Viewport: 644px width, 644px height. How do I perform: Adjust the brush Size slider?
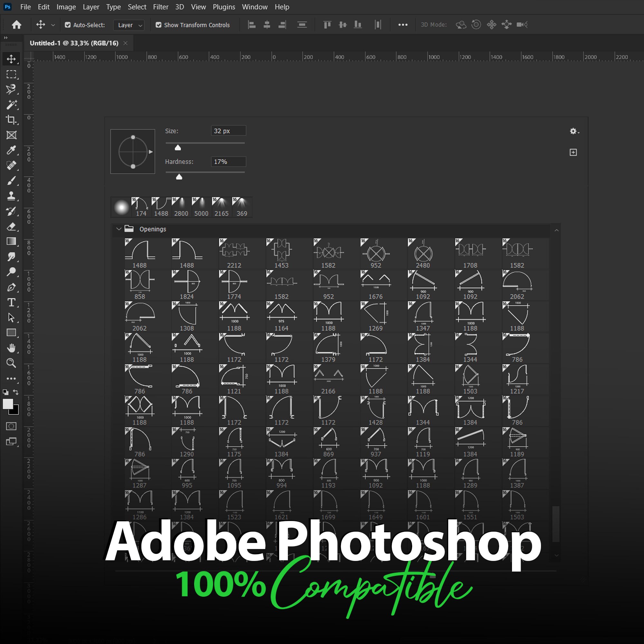[x=178, y=147]
